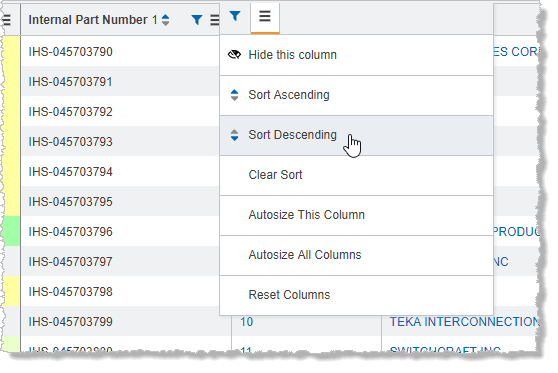Click the sort arrows icon beside Sort Descending
The height and width of the screenshot is (373, 558).
234,135
